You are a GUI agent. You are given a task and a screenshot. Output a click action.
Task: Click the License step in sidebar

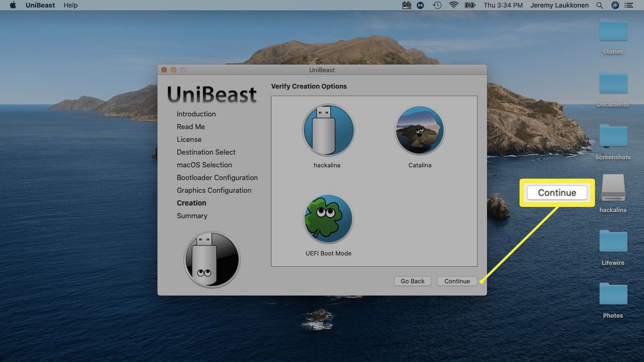pos(189,140)
